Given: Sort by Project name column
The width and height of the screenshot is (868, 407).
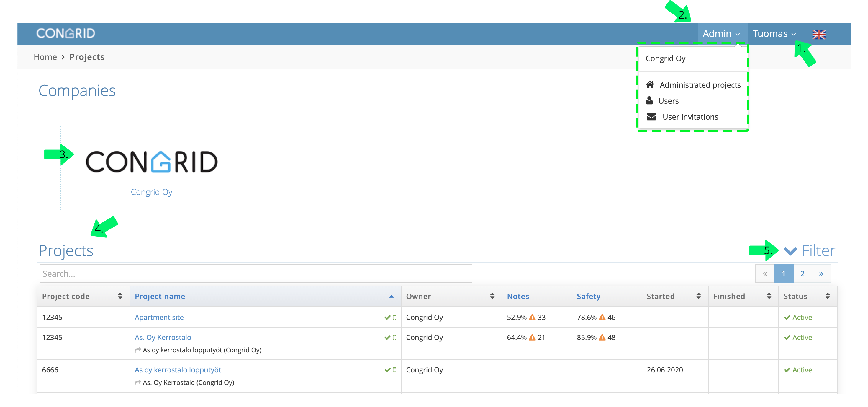Looking at the screenshot, I should (x=265, y=296).
